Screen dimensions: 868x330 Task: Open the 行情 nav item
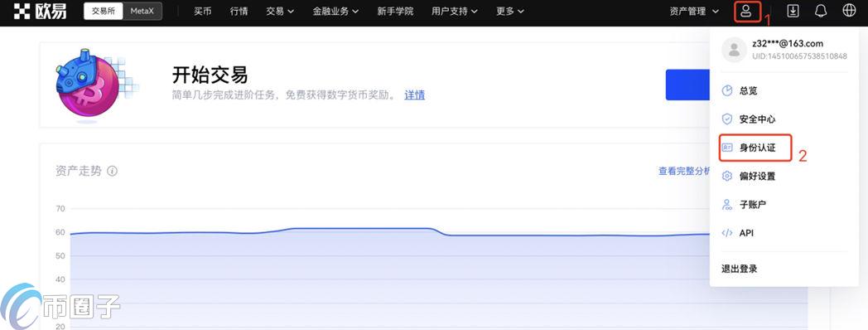pyautogui.click(x=239, y=11)
